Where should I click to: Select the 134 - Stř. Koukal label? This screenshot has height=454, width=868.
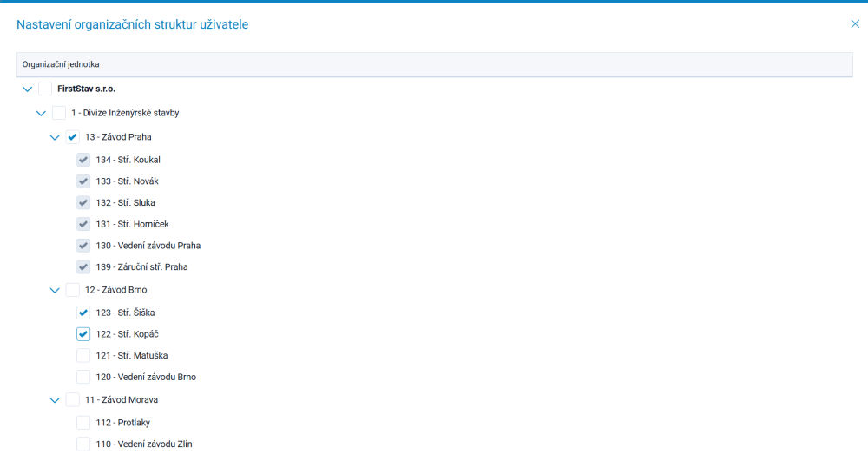128,160
